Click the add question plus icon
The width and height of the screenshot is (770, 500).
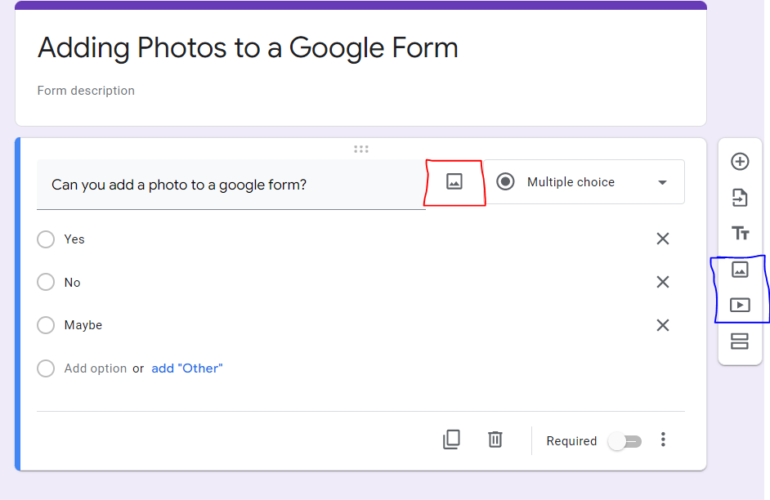point(740,162)
